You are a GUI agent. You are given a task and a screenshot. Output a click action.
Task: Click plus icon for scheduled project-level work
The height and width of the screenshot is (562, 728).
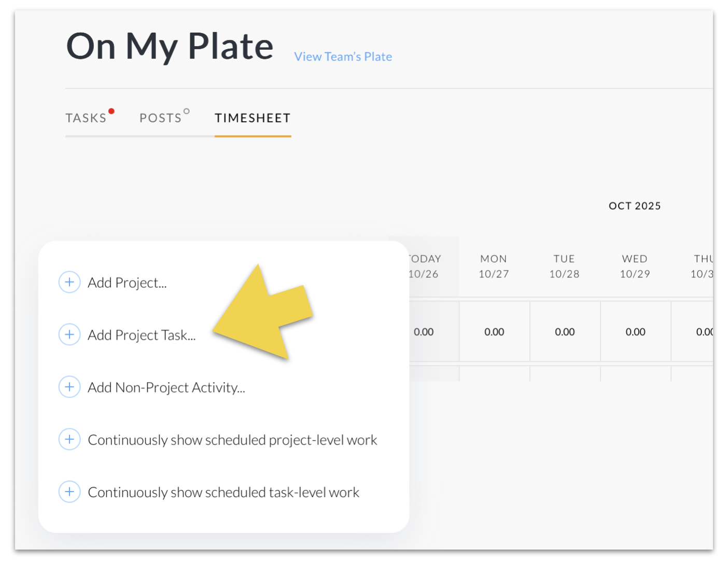coord(69,439)
